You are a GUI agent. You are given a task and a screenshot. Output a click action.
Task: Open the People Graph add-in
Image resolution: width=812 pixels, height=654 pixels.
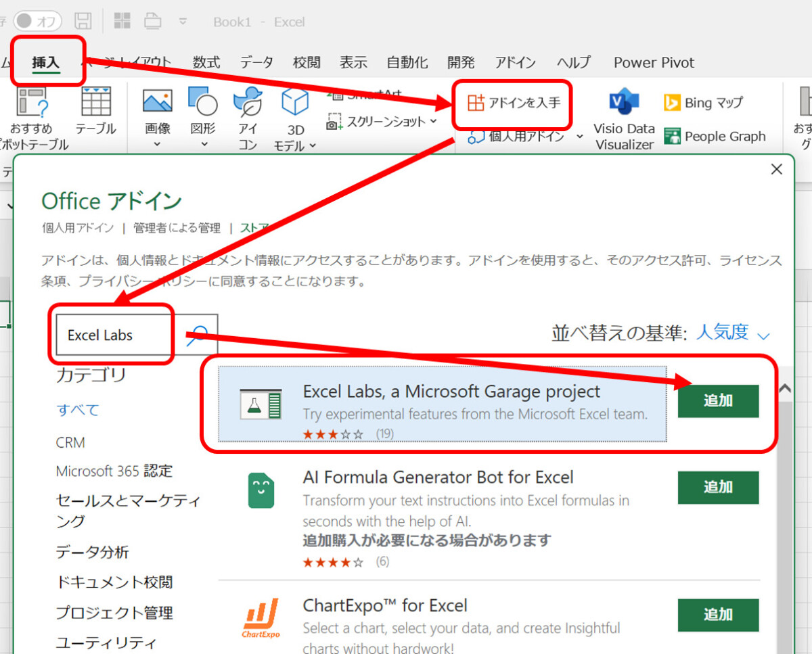tap(715, 136)
